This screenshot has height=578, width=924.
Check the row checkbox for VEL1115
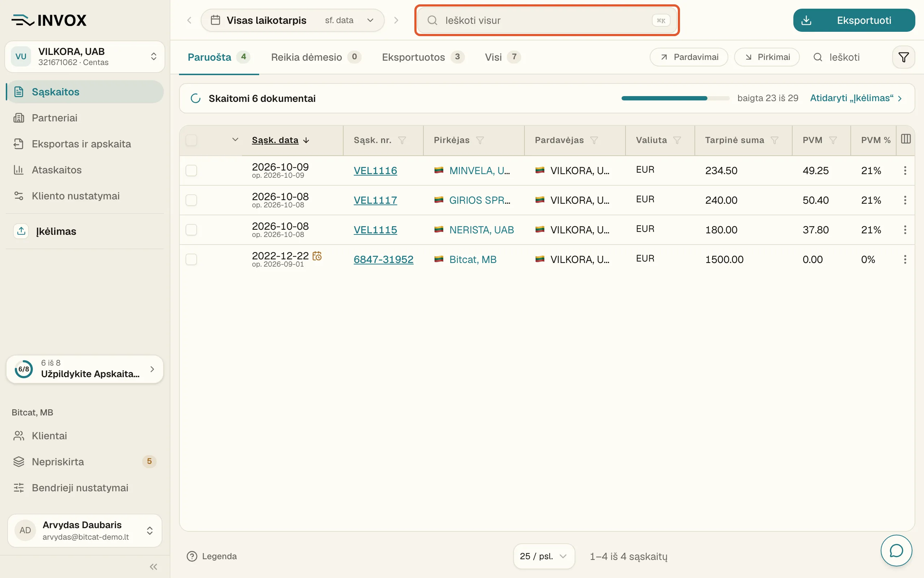coord(191,230)
